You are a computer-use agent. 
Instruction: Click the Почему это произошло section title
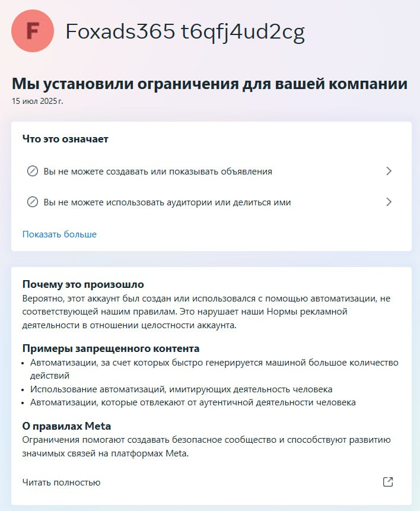coord(83,284)
